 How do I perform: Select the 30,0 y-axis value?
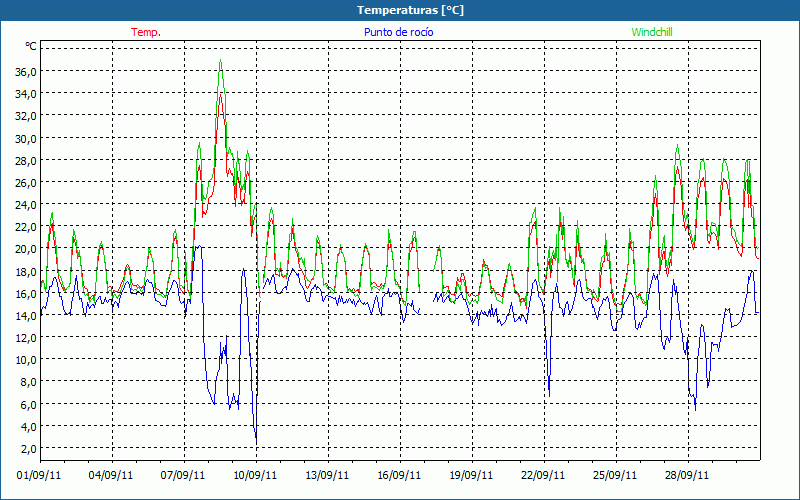point(26,138)
